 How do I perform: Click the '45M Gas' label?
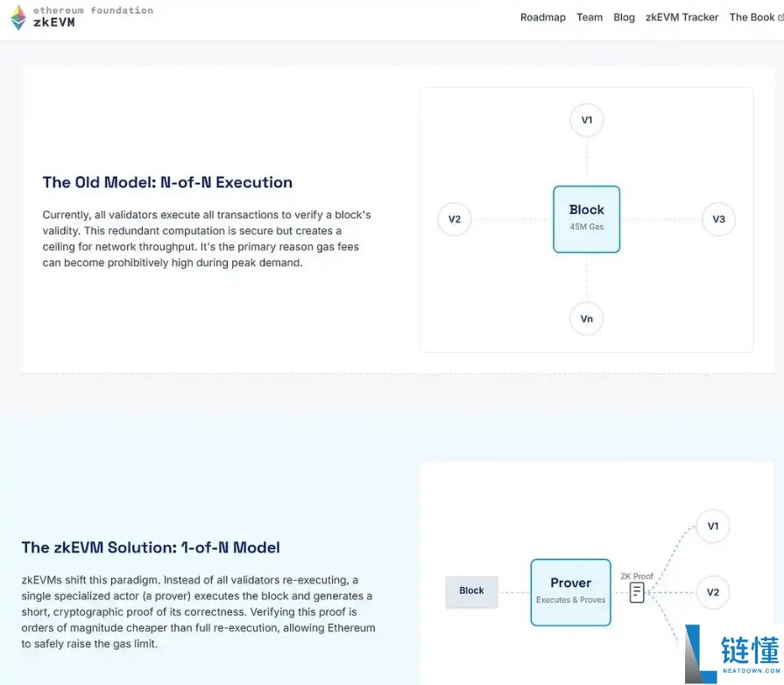point(587,227)
